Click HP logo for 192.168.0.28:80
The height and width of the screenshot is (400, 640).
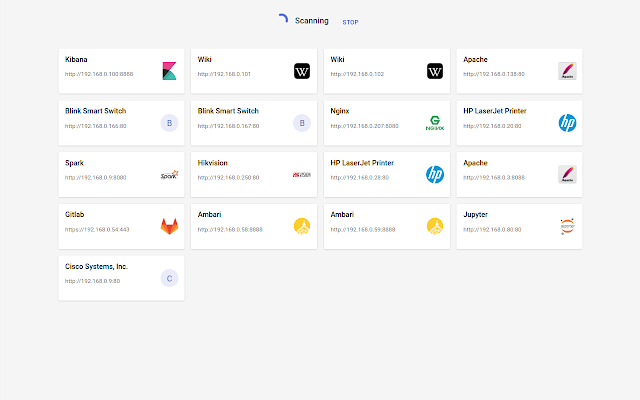(435, 175)
